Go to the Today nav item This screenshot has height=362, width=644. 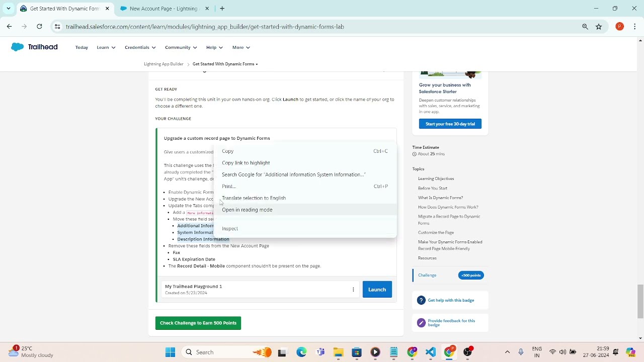pyautogui.click(x=82, y=47)
